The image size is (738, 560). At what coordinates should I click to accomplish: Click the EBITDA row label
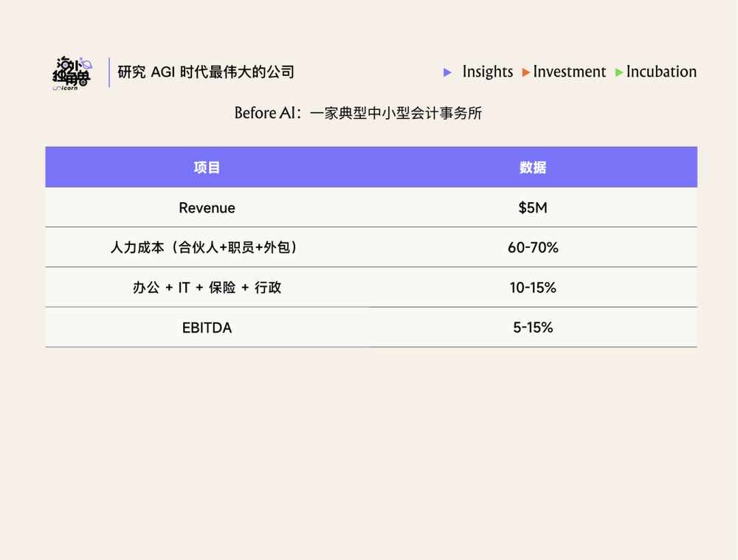[x=207, y=328]
